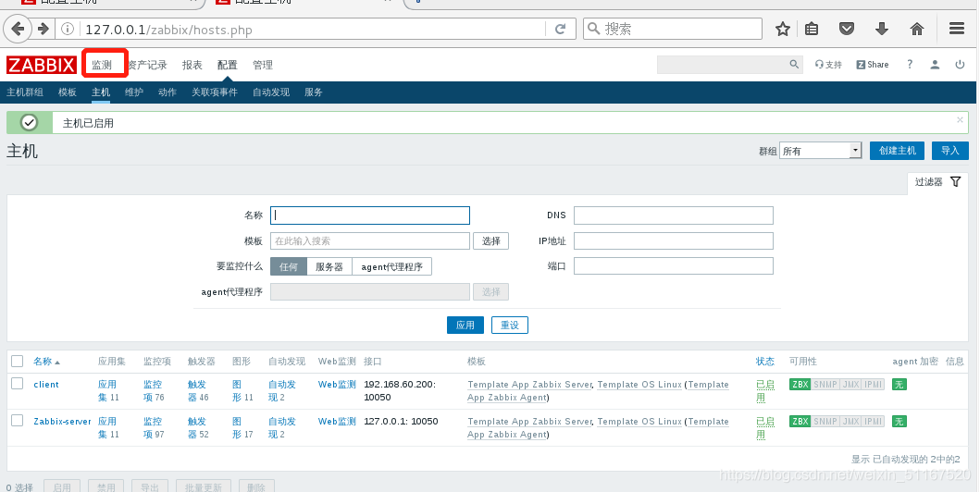Screen dimensions: 980x492
Task: Click 创建主机 button
Action: 897,151
